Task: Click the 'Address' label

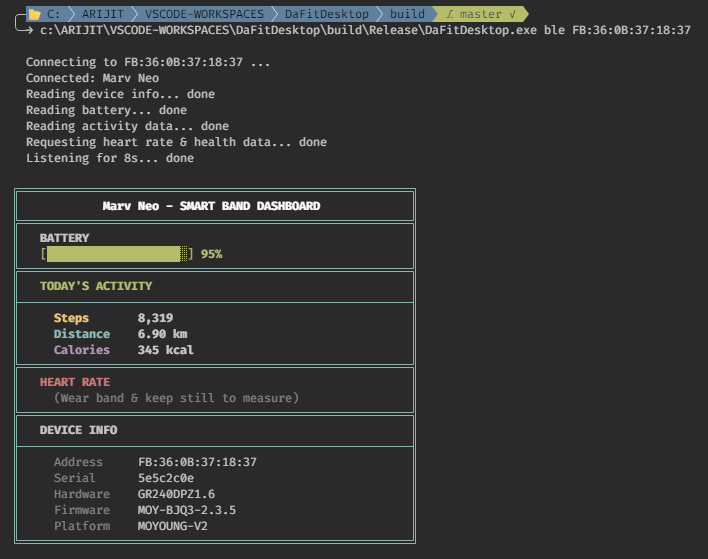Action: [78, 462]
